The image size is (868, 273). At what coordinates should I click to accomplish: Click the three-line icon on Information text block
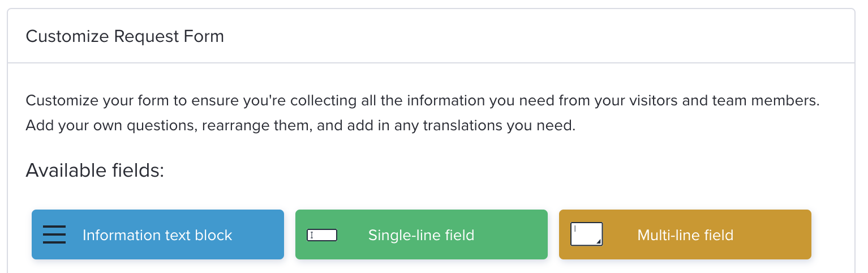[x=54, y=234]
